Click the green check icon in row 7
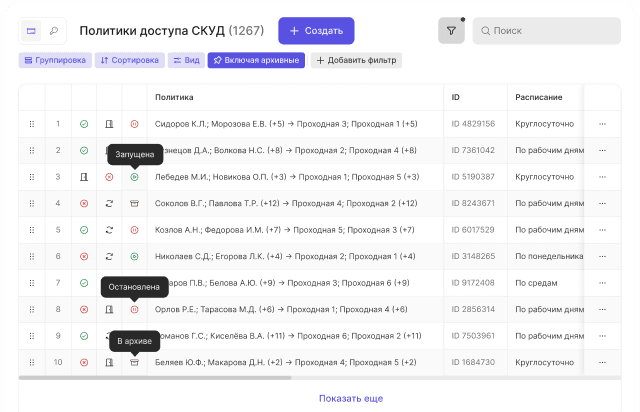Viewport: 640px width, 412px height. [84, 283]
